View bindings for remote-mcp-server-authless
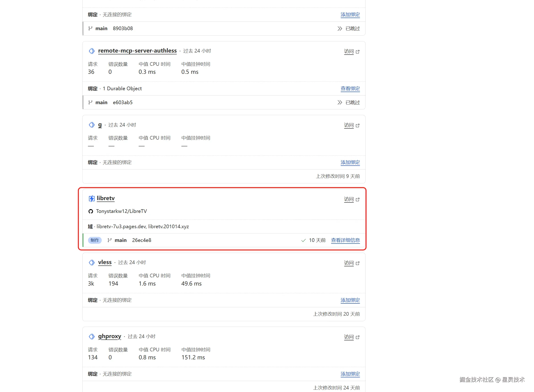Viewport: 534px width, 392px height. pos(350,89)
